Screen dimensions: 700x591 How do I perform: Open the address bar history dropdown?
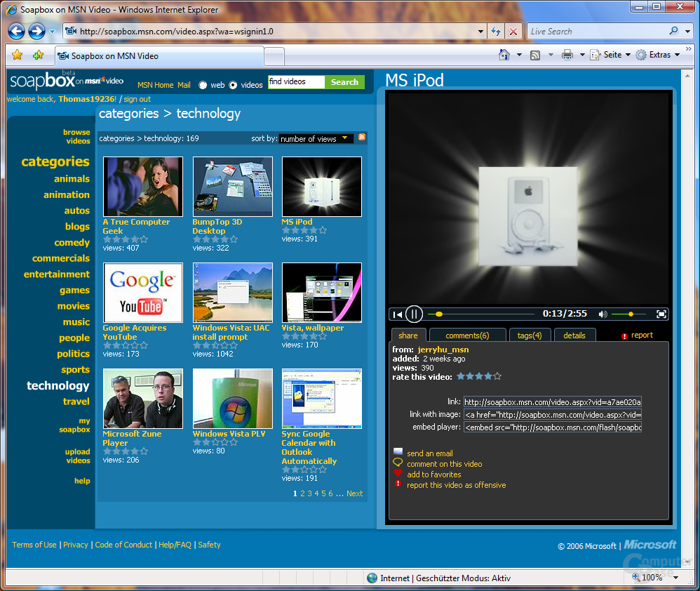pos(480,31)
